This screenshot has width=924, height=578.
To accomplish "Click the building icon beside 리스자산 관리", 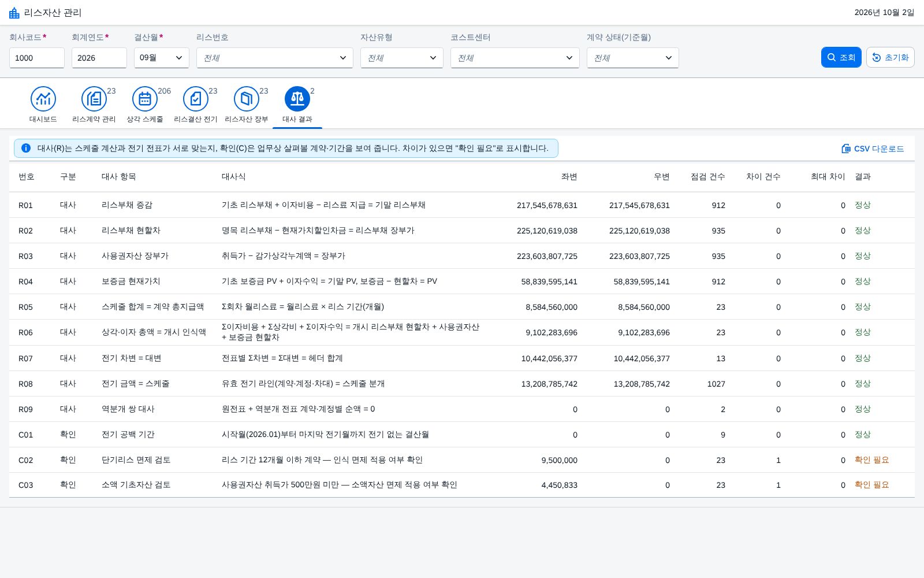I will pyautogui.click(x=14, y=13).
